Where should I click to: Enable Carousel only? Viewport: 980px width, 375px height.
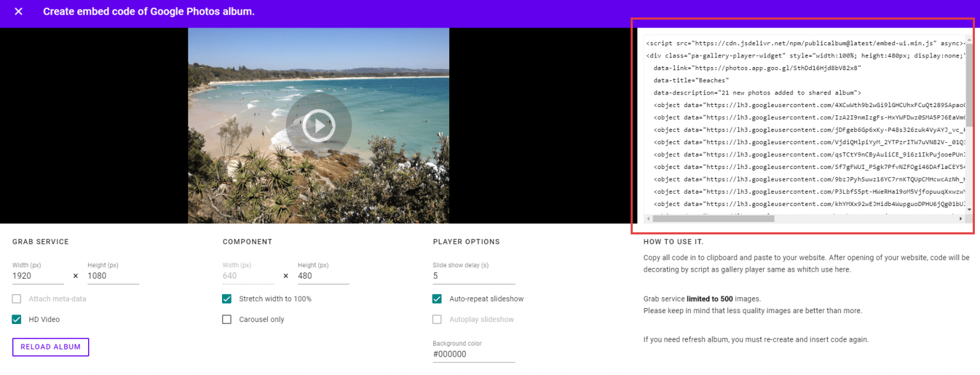coord(226,320)
